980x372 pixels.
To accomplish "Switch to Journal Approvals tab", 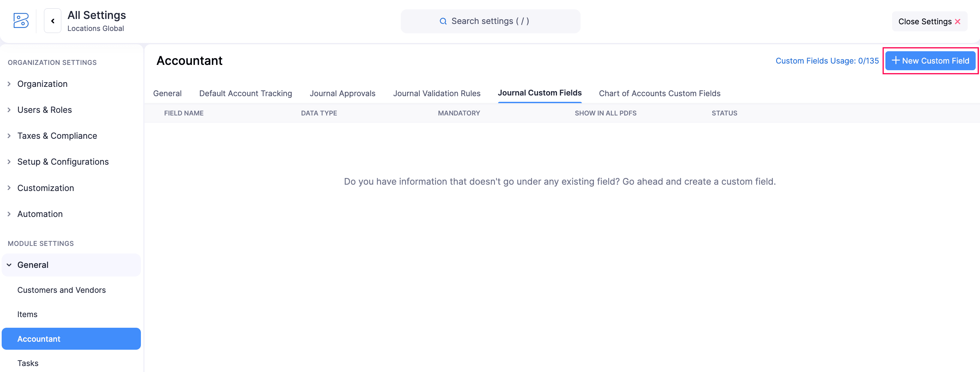I will [342, 93].
